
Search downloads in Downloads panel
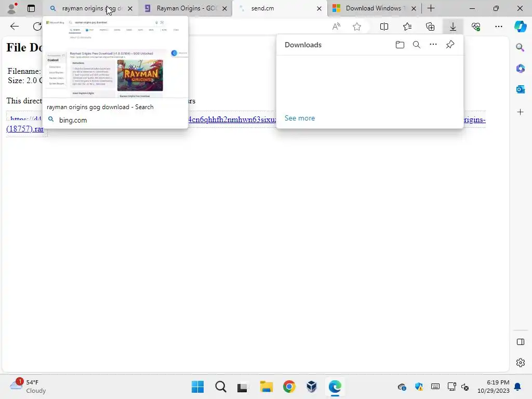pos(417,45)
